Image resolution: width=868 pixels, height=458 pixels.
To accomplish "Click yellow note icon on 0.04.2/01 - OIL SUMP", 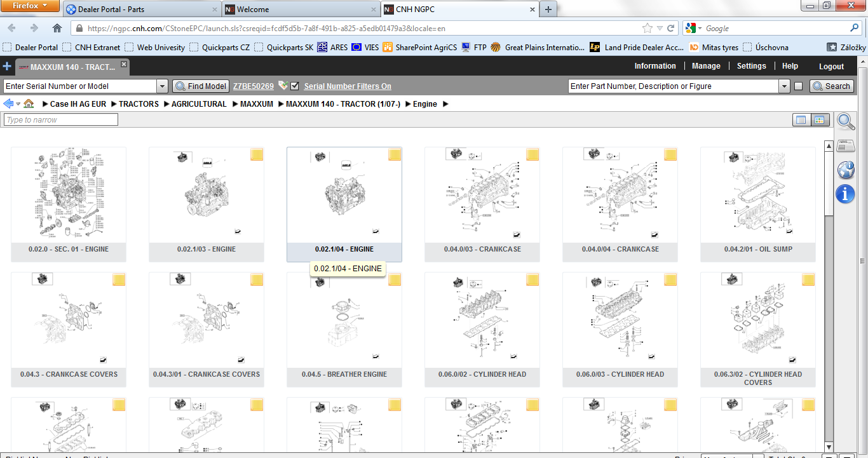I will pos(808,154).
